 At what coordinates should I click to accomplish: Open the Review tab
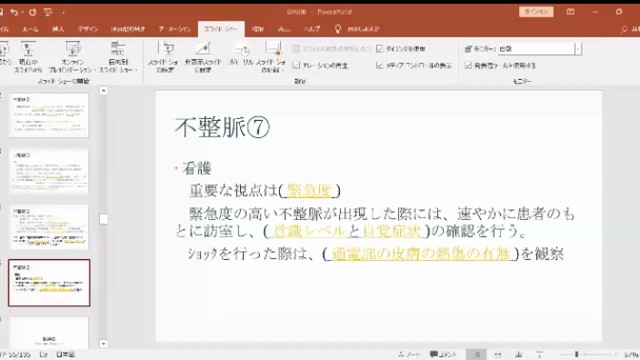258,29
